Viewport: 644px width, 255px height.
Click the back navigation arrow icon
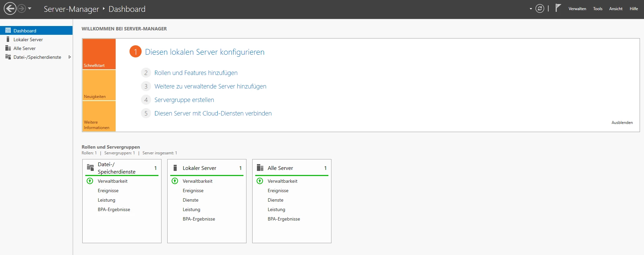(10, 9)
